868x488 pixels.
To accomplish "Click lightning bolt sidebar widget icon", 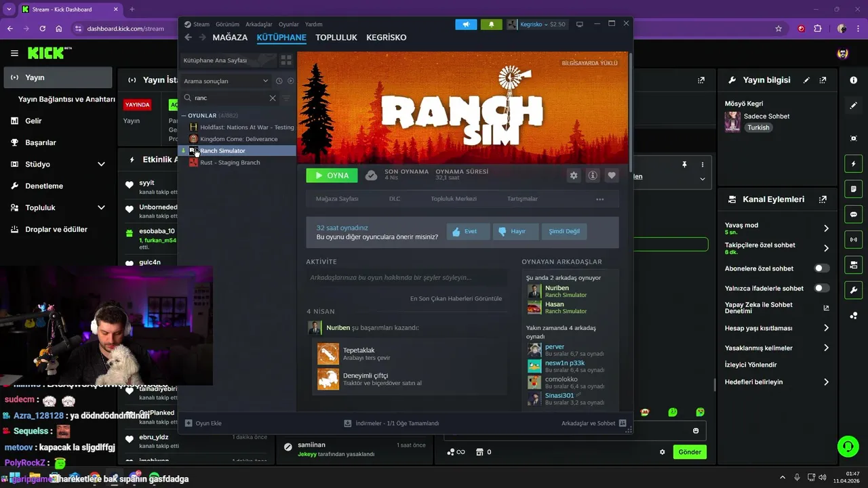I will (x=854, y=164).
